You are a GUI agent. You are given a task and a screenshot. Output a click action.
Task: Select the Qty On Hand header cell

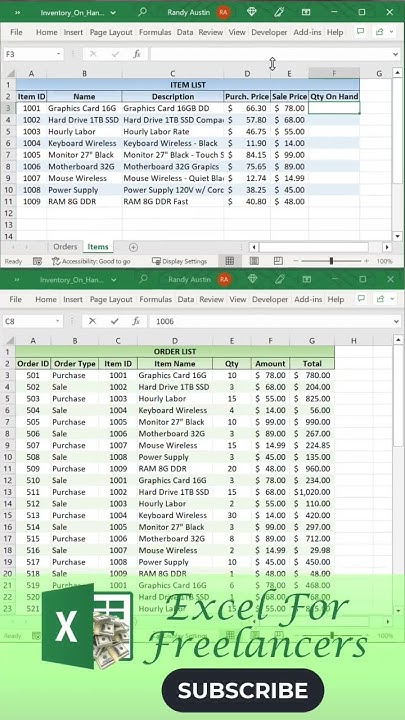(x=334, y=96)
